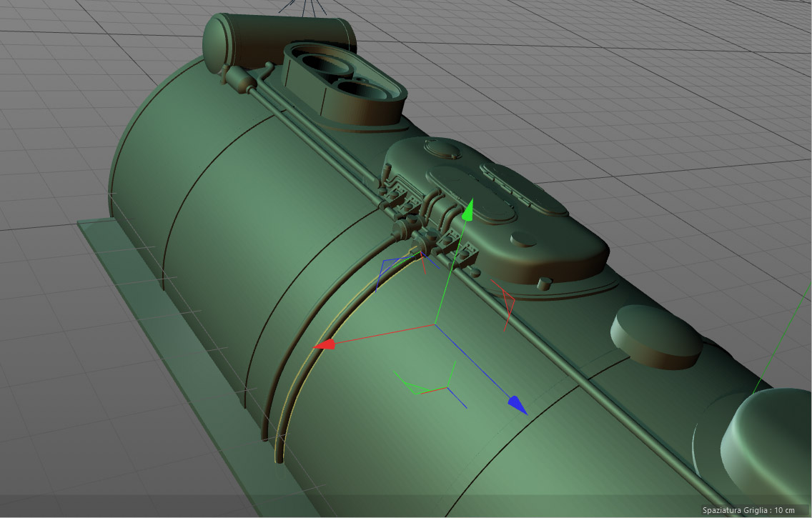The image size is (812, 518).
Task: Click the blue Z-axis arrowhead of the gizmo
Action: tap(518, 404)
